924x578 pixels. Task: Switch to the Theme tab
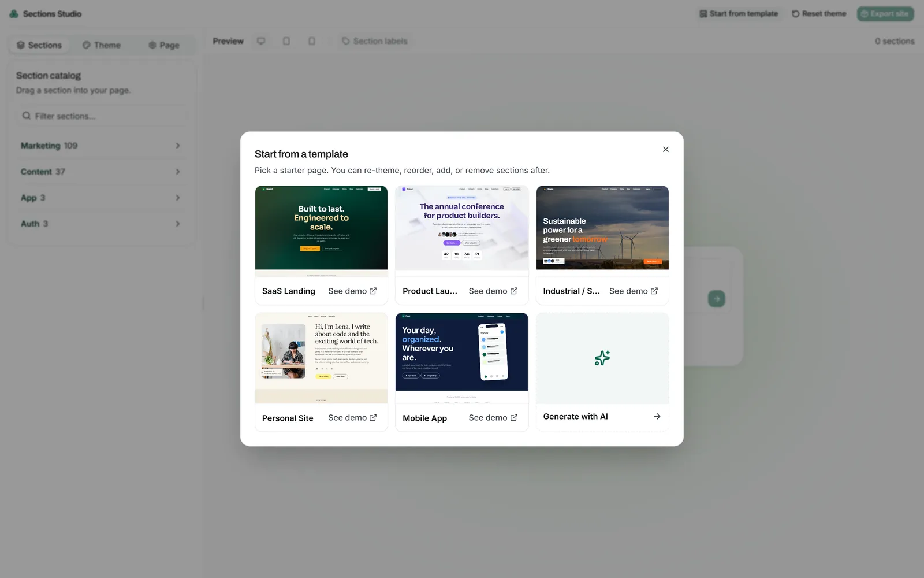[x=102, y=45]
